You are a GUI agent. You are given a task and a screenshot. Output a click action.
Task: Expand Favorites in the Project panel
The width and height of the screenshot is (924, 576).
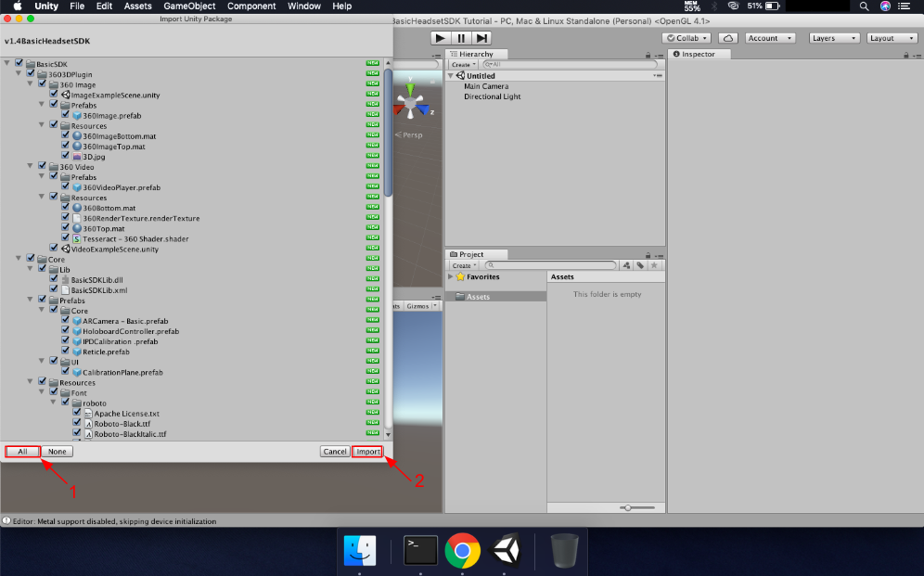point(451,276)
